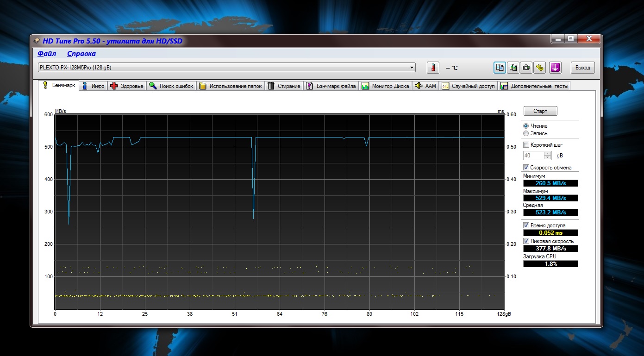Click the CPU usage value 1.8%
Screen dimensions: 644x356
point(551,263)
